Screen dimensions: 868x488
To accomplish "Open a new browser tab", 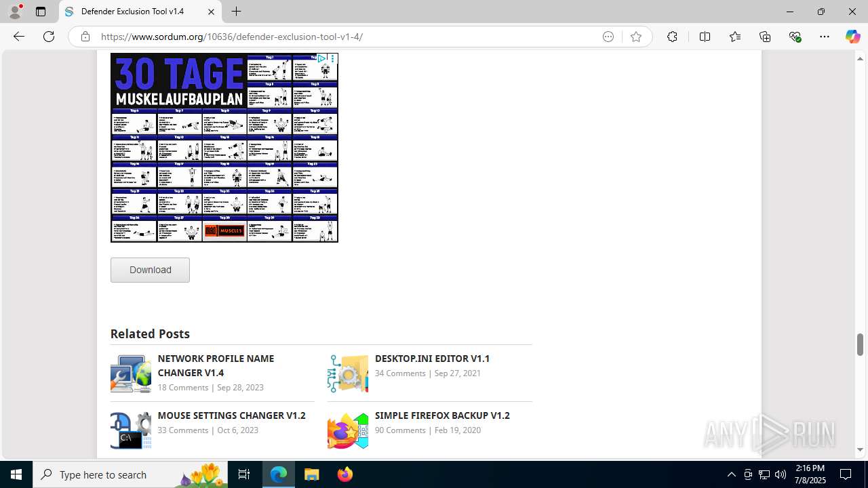I will click(236, 12).
